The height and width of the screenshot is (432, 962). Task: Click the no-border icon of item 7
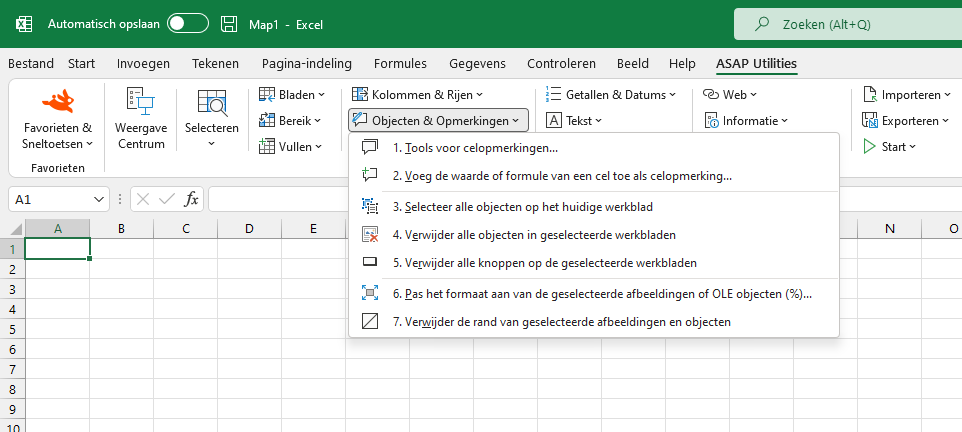[370, 322]
